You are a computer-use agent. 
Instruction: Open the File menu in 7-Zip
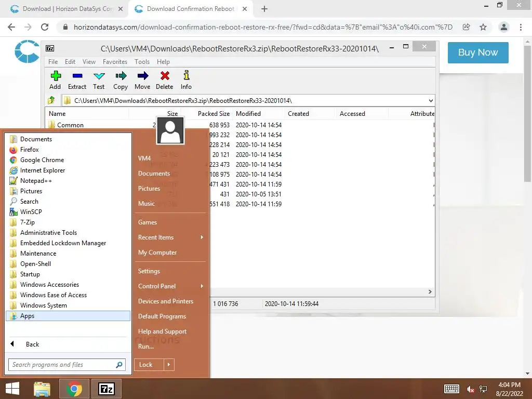(x=53, y=62)
